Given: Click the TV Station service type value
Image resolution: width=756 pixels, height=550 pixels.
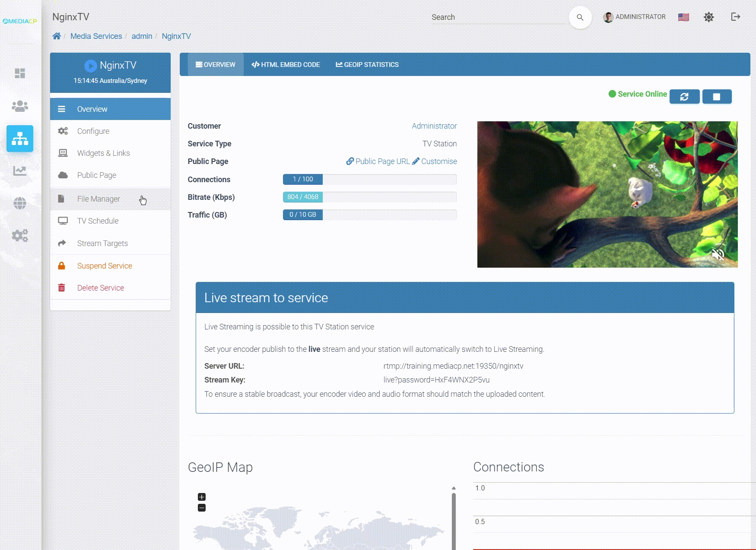Looking at the screenshot, I should (439, 143).
